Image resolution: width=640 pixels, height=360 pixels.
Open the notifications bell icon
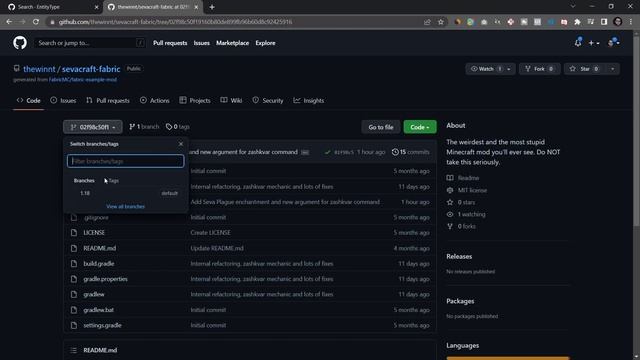[578, 42]
